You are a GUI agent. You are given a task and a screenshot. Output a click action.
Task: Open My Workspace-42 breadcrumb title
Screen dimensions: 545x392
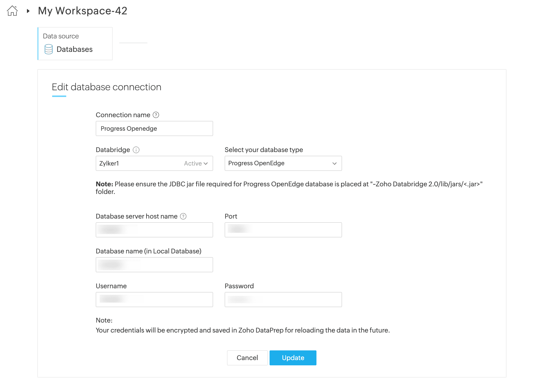[x=83, y=11]
